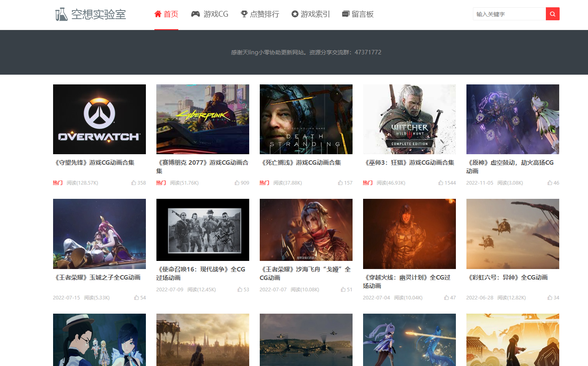Hit the thumbs-up icon for 《死亡搁浅》
This screenshot has width=588, height=366.
(340, 183)
